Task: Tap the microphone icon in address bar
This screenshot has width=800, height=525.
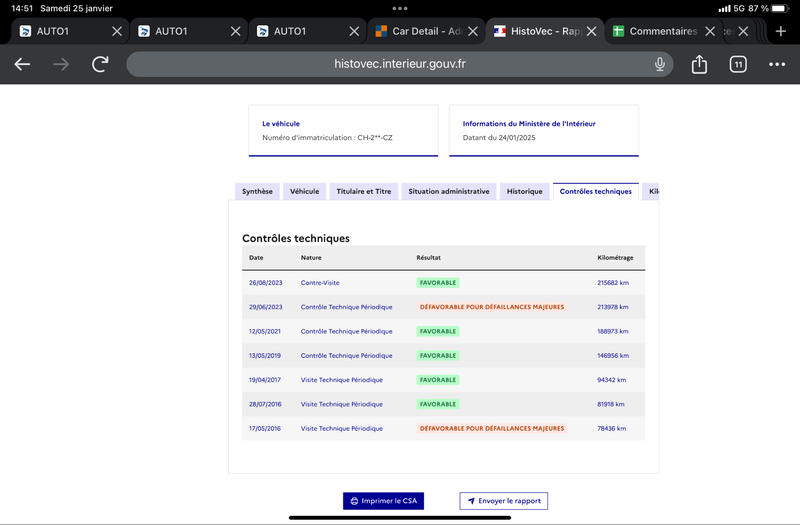Action: (660, 64)
